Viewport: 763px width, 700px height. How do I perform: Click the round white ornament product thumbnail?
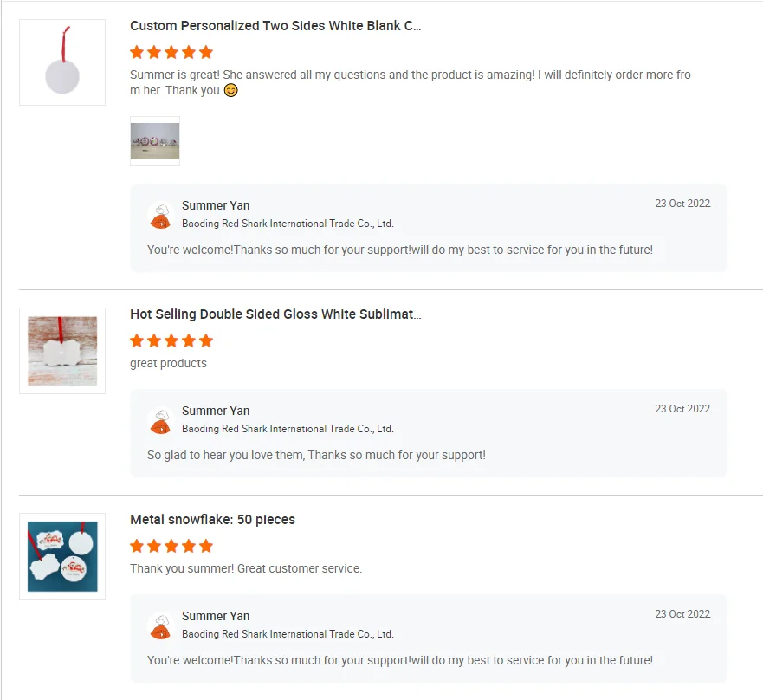(62, 62)
